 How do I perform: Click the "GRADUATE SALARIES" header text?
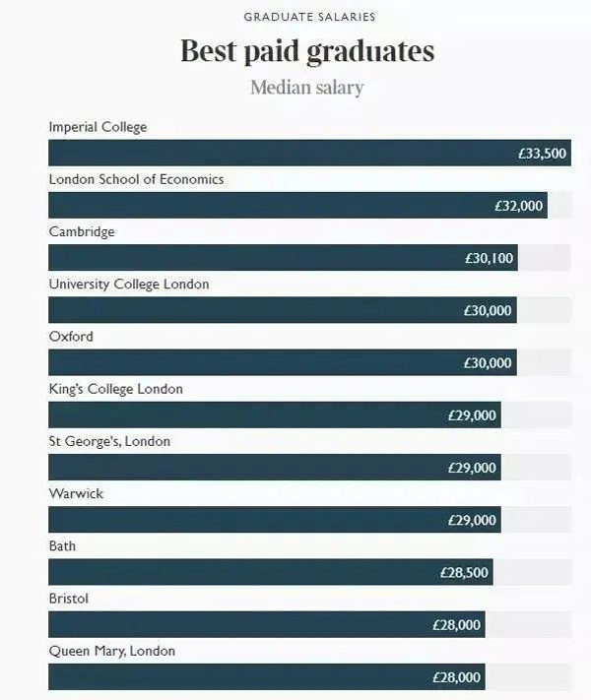click(309, 17)
